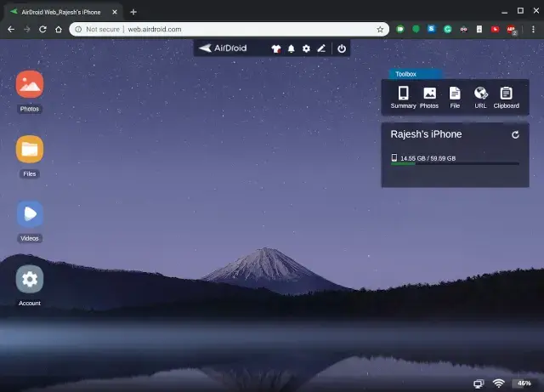544x392 pixels.
Task: Show notifications with the bell icon
Action: tap(291, 48)
